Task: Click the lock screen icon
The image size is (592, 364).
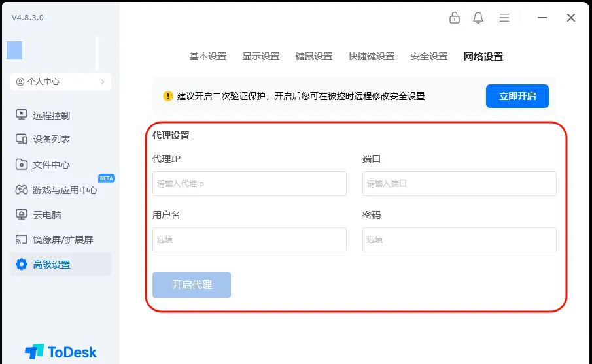Action: 455,18
